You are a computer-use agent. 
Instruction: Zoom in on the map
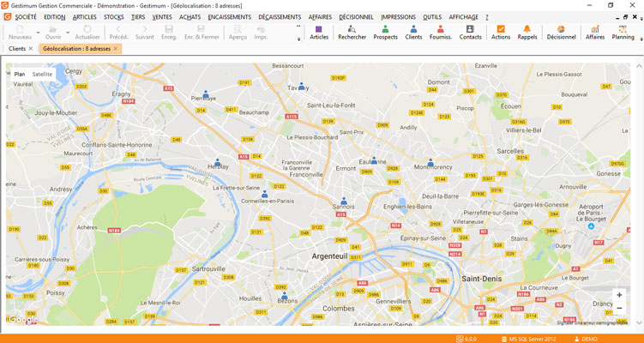(619, 295)
